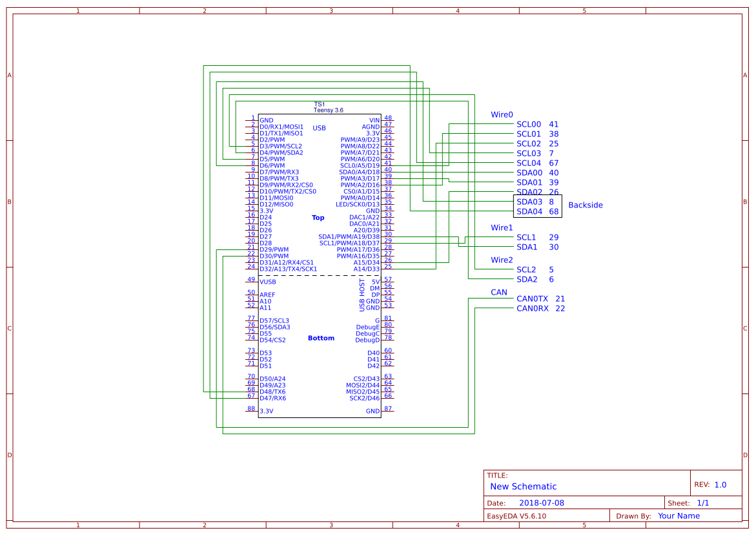Select the Wire2 group label

(502, 260)
